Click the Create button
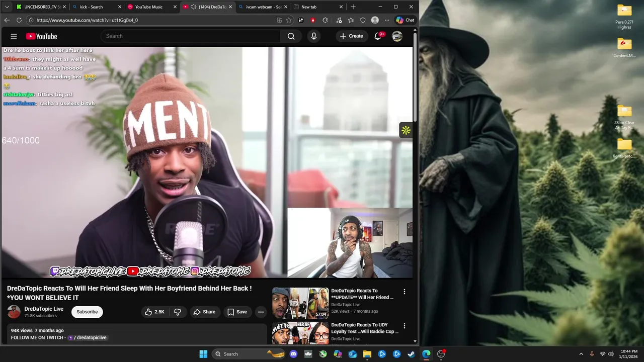This screenshot has width=644, height=362. 351,36
